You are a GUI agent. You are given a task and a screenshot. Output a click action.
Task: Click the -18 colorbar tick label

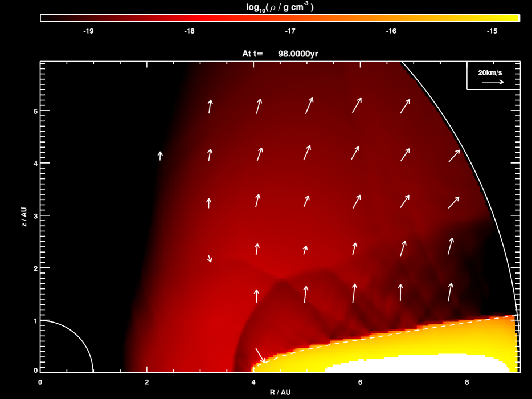pyautogui.click(x=189, y=31)
